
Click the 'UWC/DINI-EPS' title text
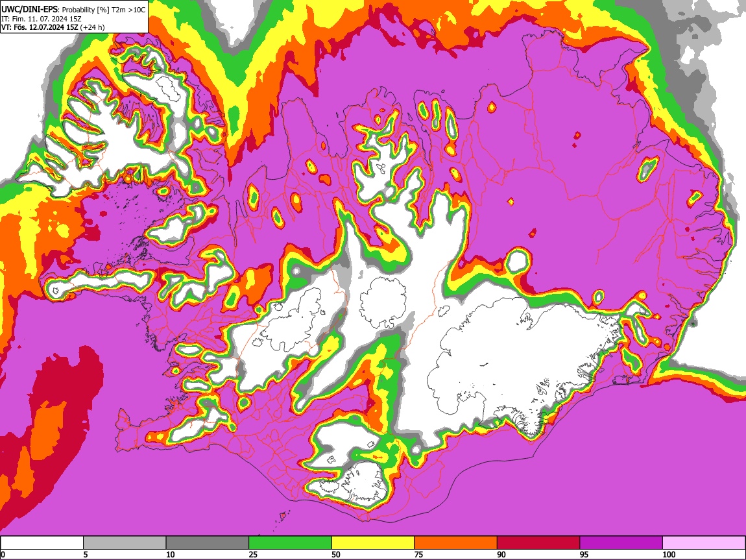(x=29, y=9)
